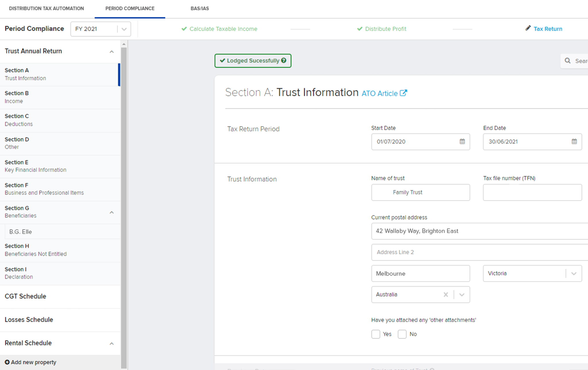The height and width of the screenshot is (370, 588).
Task: Check the Yes attachment checkbox
Action: [x=376, y=334]
